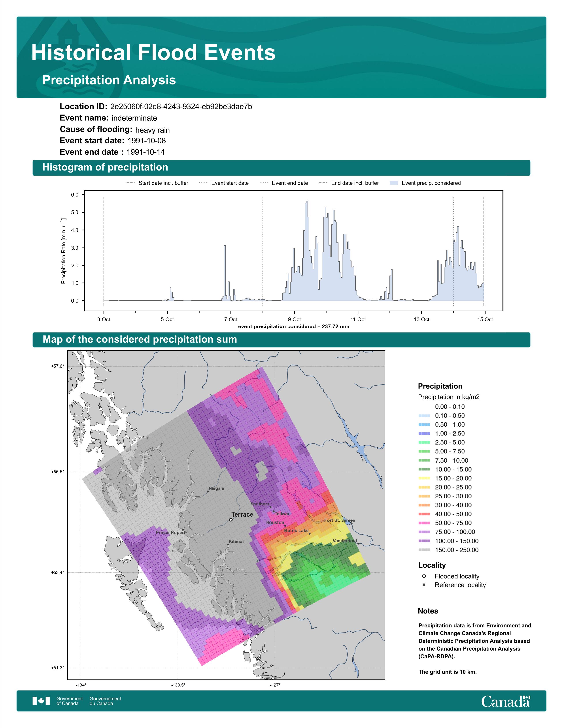Click 'Start date incl. buffer' legend entry

tap(157, 183)
